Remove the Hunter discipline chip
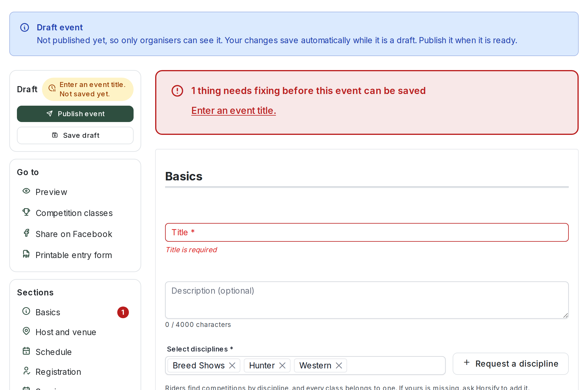 click(282, 365)
